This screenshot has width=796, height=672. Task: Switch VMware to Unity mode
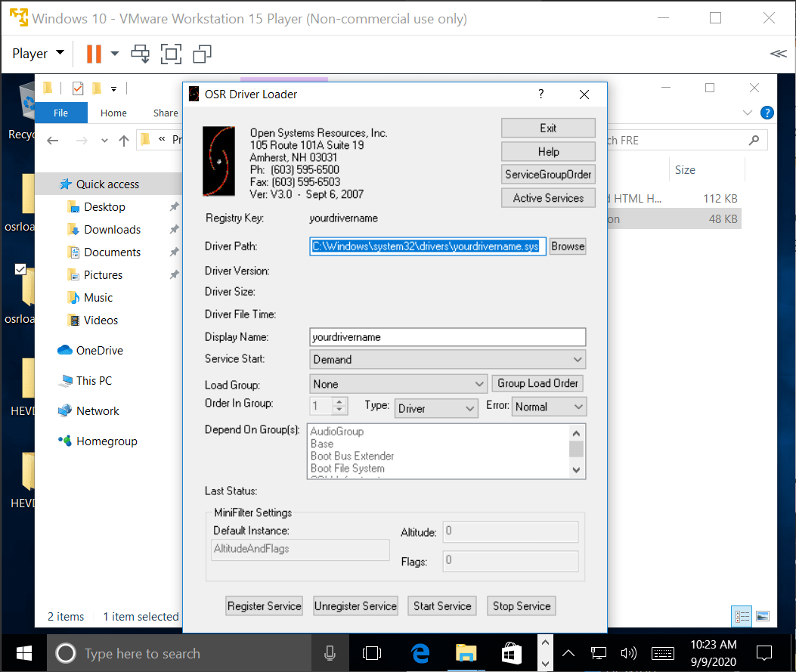(x=202, y=54)
